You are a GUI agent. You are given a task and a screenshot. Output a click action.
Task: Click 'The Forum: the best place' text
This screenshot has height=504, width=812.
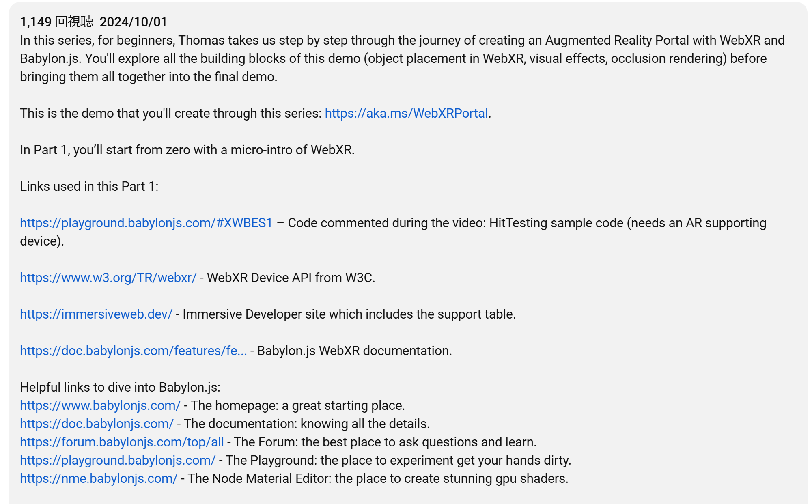[385, 442]
